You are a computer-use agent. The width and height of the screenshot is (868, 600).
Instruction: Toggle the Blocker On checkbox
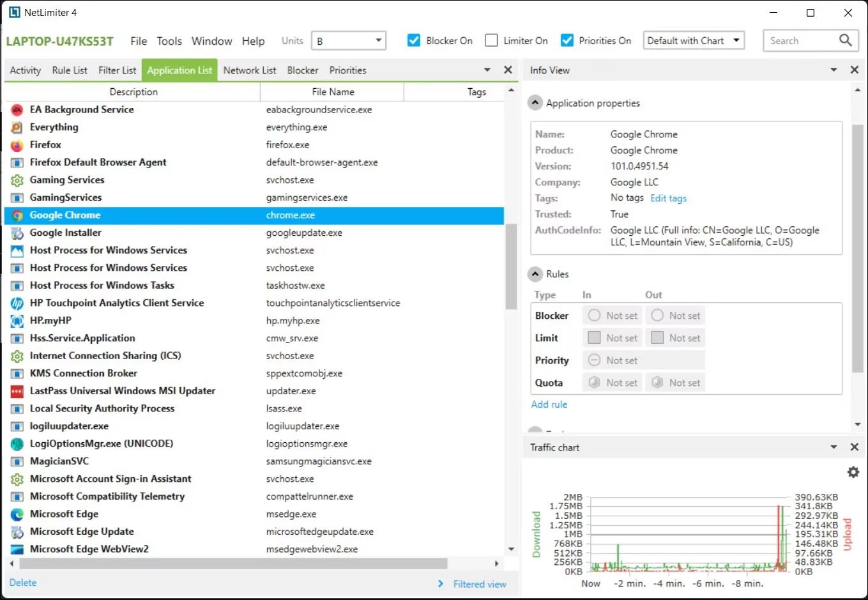(414, 40)
